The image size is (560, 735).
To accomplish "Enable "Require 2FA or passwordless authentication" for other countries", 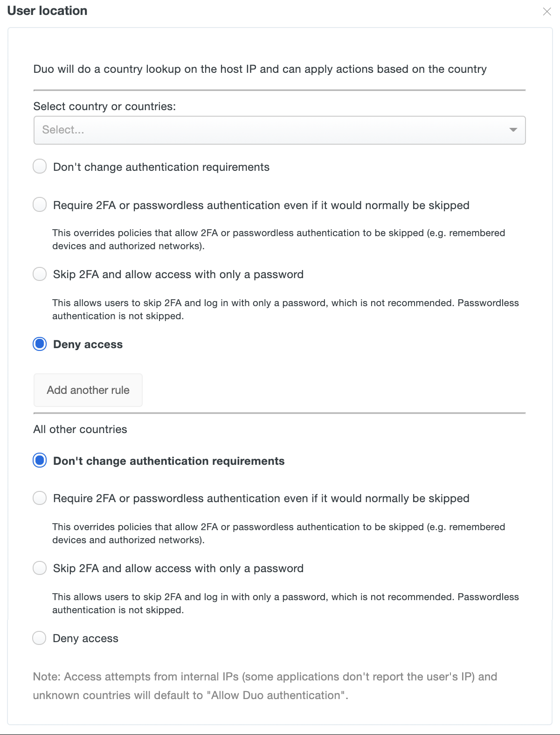I will (x=40, y=498).
